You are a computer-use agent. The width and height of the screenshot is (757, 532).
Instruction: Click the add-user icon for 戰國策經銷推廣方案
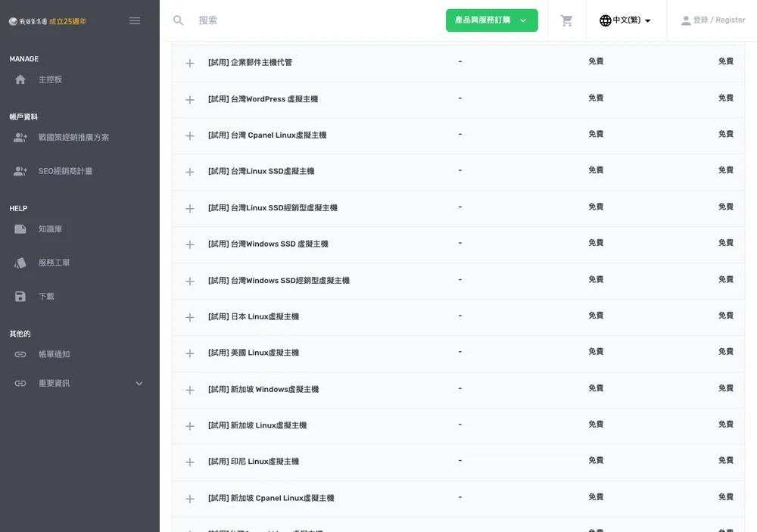20,138
